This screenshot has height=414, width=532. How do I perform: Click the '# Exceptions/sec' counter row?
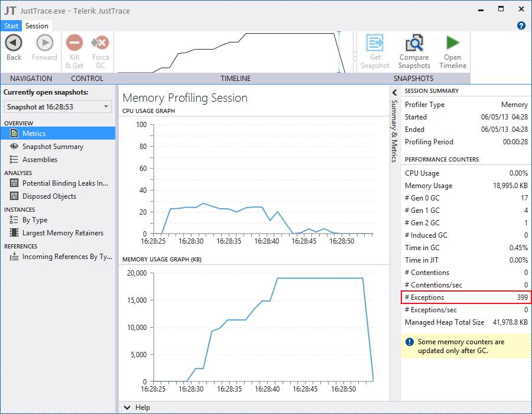[466, 310]
